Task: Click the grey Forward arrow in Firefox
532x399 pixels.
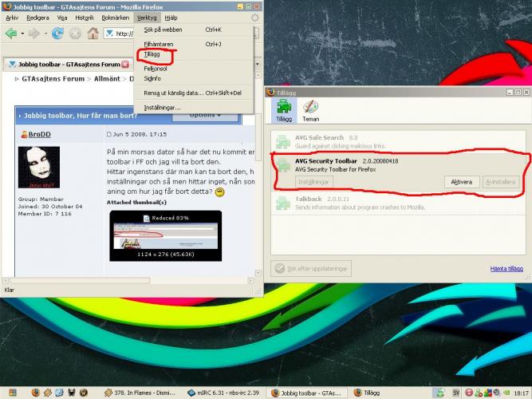Action: click(34, 34)
